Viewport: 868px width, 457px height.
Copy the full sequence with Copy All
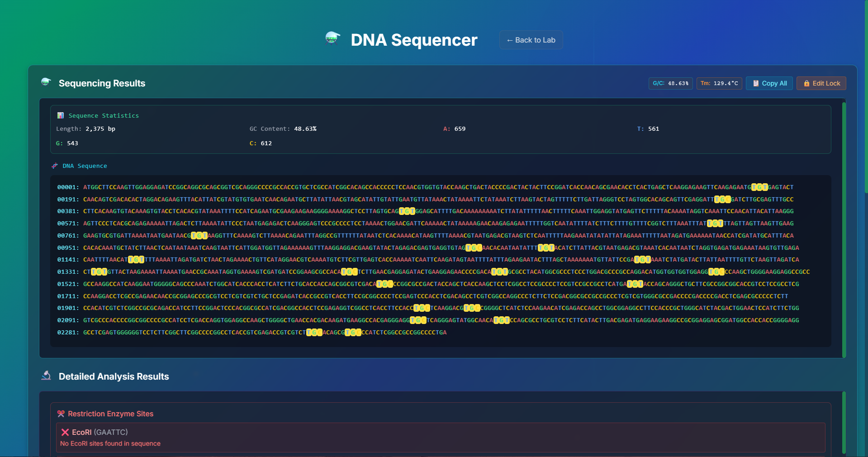click(x=769, y=83)
